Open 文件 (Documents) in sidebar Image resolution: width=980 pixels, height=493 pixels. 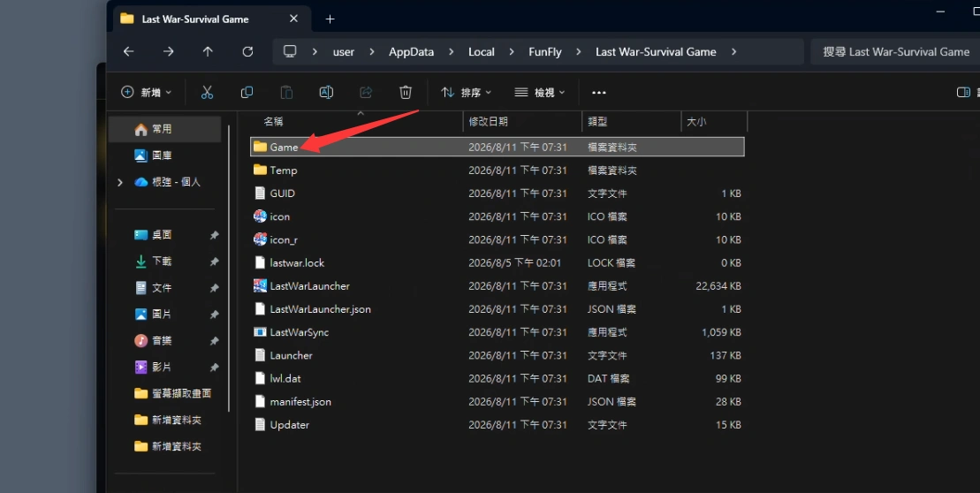[x=165, y=288]
